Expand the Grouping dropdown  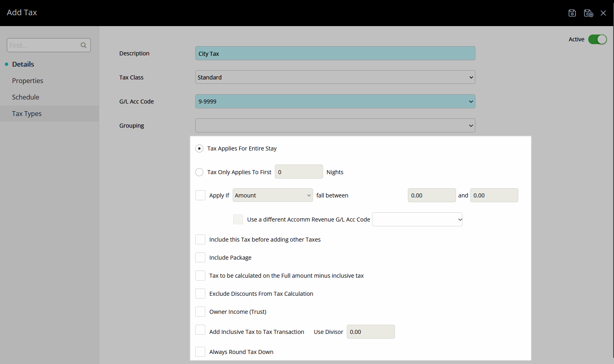[335, 125]
